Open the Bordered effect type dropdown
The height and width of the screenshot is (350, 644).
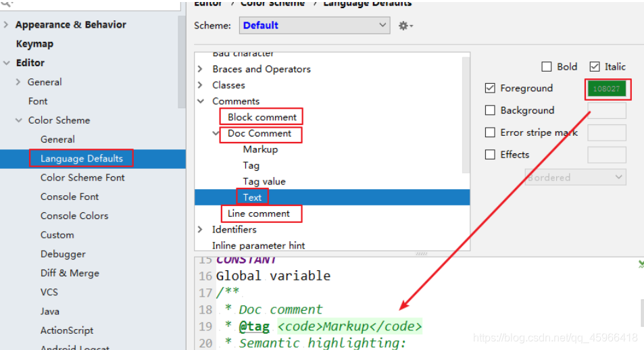click(x=576, y=178)
